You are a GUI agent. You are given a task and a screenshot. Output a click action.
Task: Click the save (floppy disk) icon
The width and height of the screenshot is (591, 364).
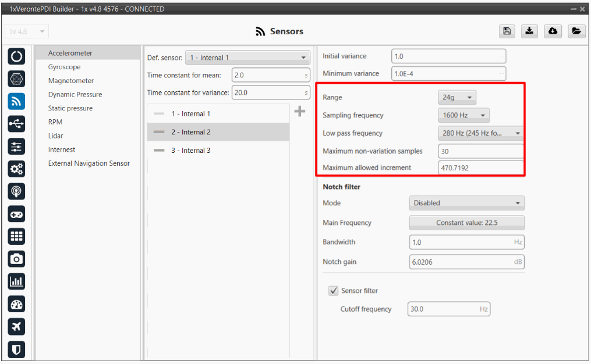coord(507,31)
